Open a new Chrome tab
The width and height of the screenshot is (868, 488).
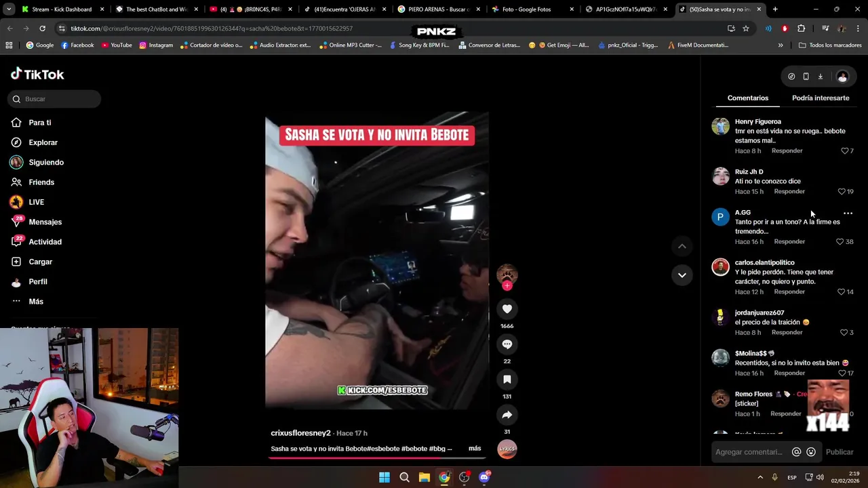click(x=775, y=9)
